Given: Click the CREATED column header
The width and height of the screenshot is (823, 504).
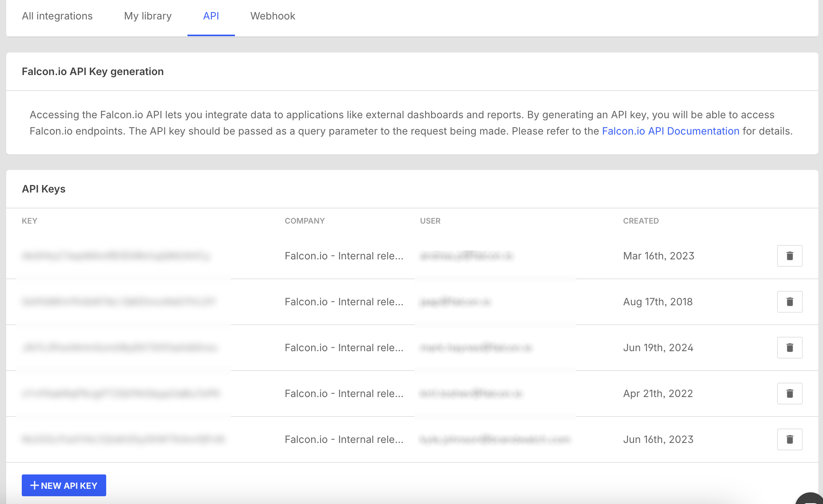Looking at the screenshot, I should point(641,221).
